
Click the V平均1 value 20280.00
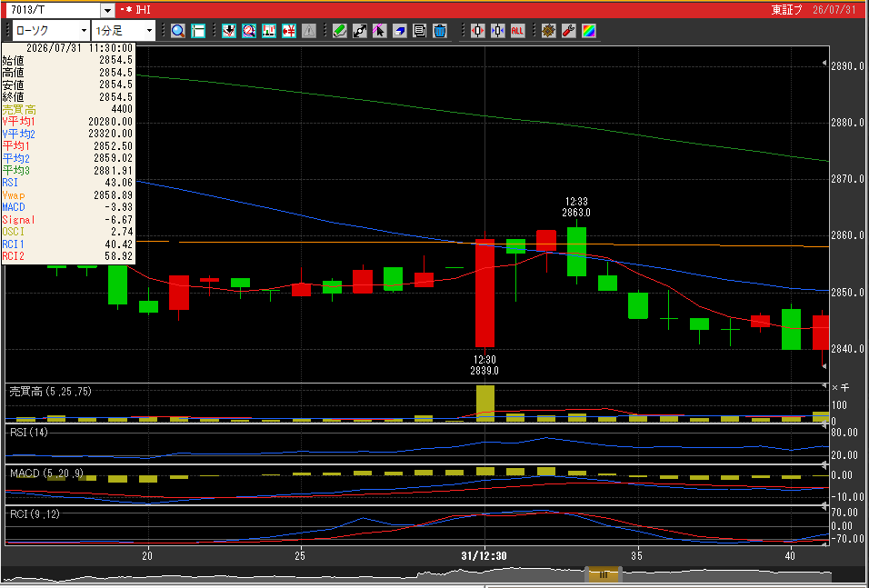coord(110,122)
